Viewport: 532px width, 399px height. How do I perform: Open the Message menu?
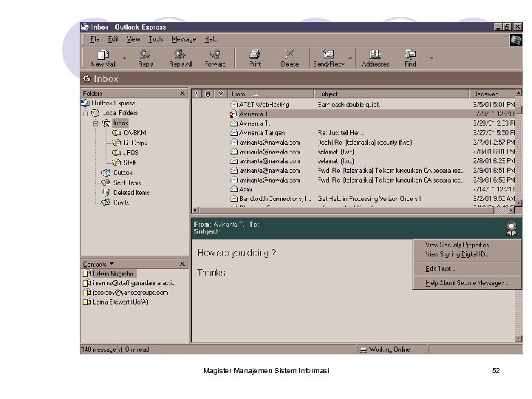[x=183, y=39]
